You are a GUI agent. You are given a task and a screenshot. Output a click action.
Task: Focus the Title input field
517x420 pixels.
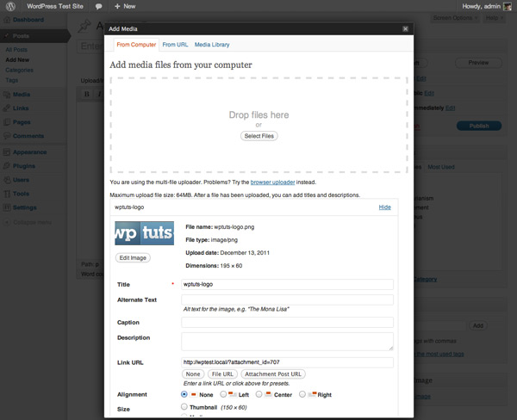pyautogui.click(x=287, y=285)
